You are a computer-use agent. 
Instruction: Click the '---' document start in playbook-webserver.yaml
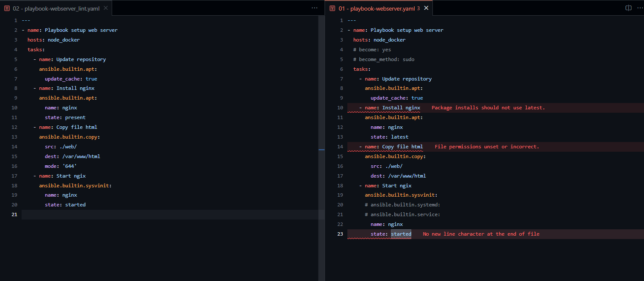(352, 20)
